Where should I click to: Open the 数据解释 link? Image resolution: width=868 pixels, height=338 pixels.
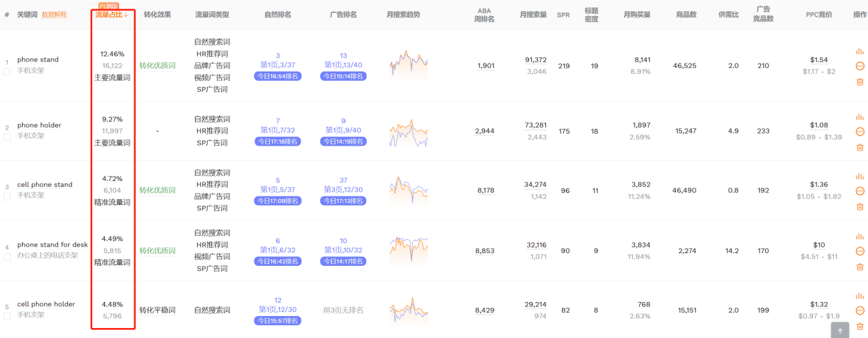click(x=54, y=15)
